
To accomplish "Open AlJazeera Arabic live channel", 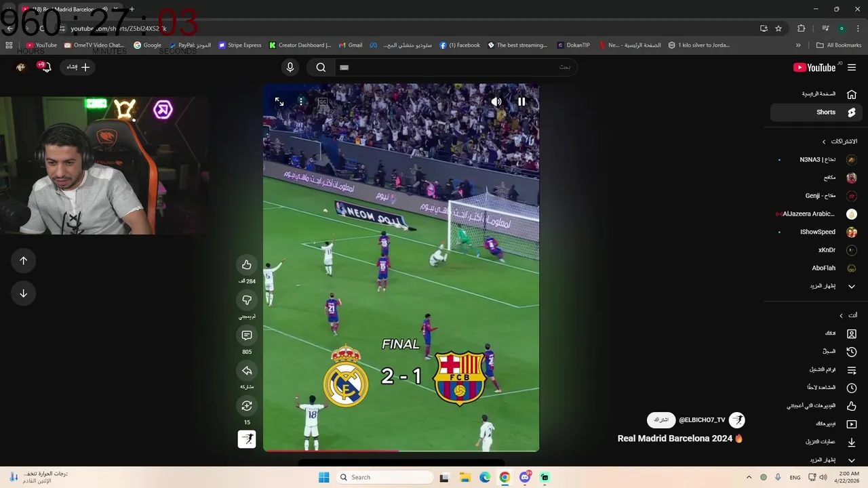I will (x=817, y=214).
